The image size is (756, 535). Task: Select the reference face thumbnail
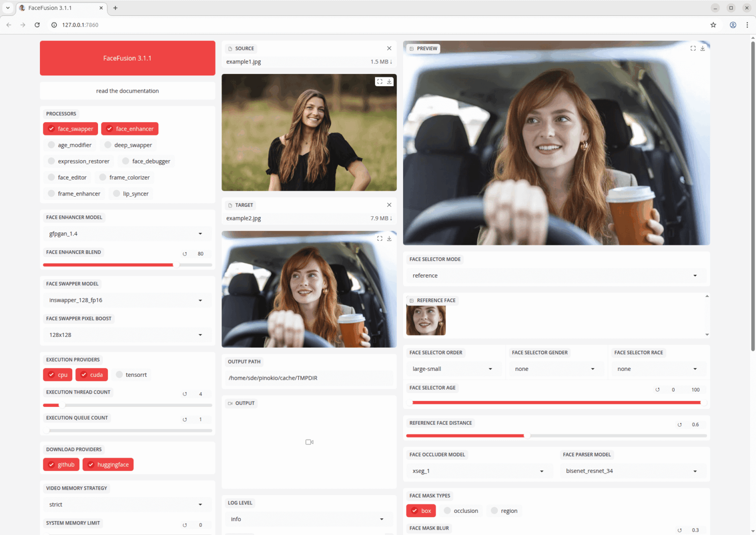[x=426, y=320]
